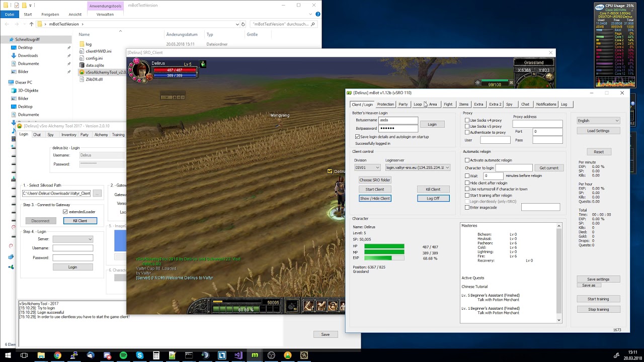Viewport: 644px width, 362px height.
Task: Check Activate automatic relogin
Action: click(467, 160)
